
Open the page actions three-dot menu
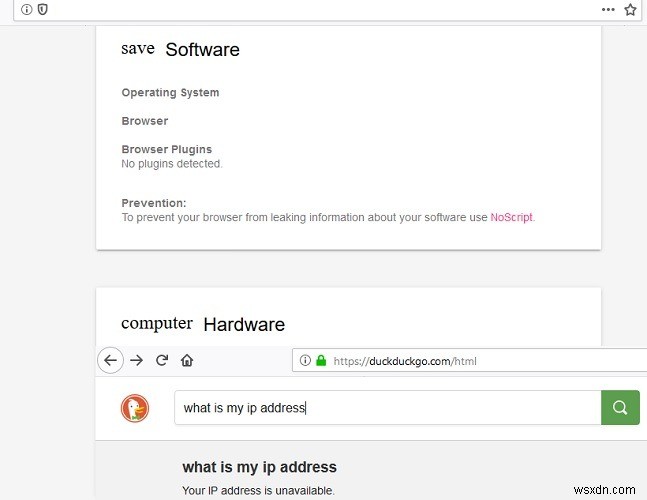[x=608, y=9]
